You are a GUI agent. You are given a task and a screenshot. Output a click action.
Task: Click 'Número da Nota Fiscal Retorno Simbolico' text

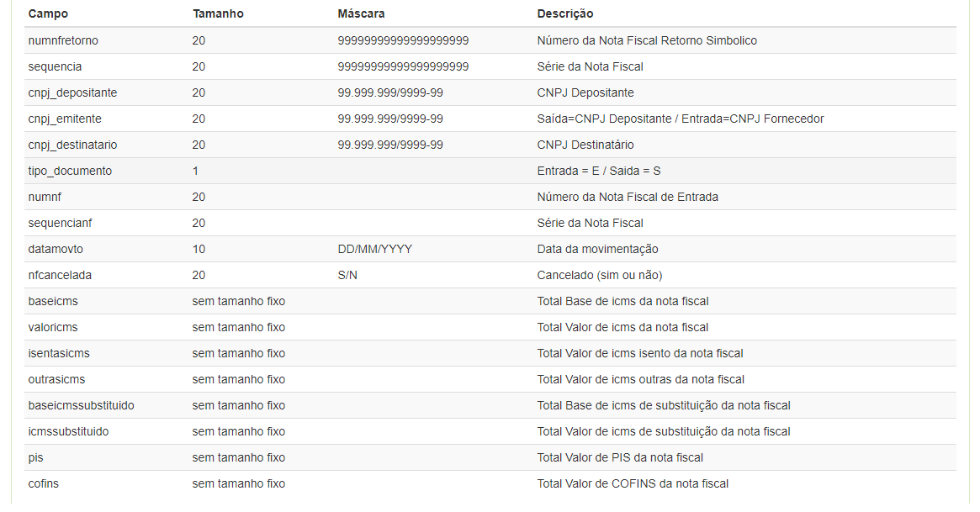point(646,40)
